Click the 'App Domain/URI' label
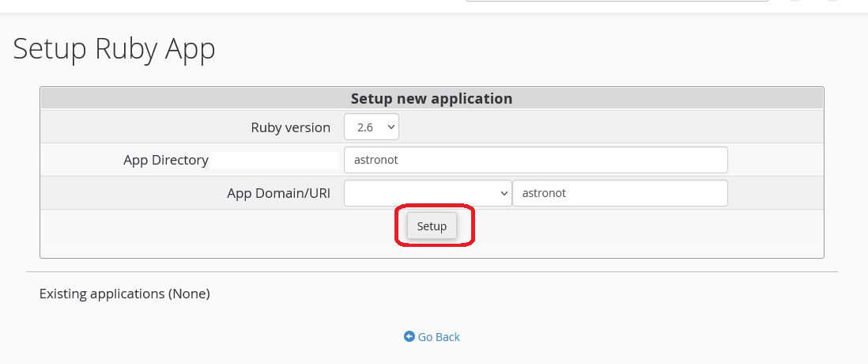The width and height of the screenshot is (868, 364). pyautogui.click(x=278, y=193)
